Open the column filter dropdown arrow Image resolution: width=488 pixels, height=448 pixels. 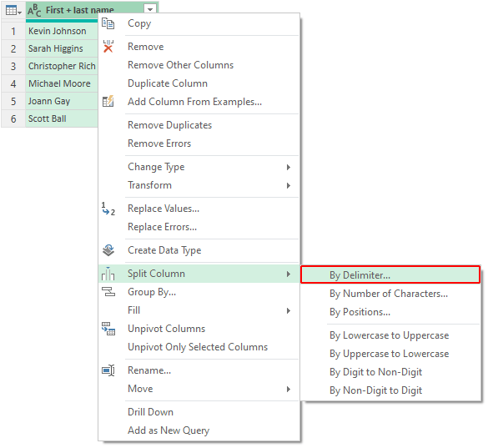[150, 9]
